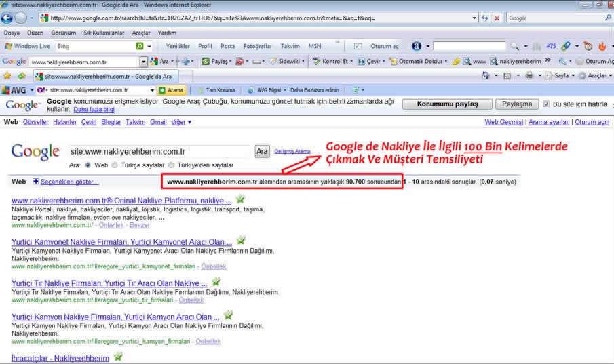This screenshot has width=614, height=364.
Task: Open the Google Toolbar search box dropdown
Action: click(x=145, y=61)
